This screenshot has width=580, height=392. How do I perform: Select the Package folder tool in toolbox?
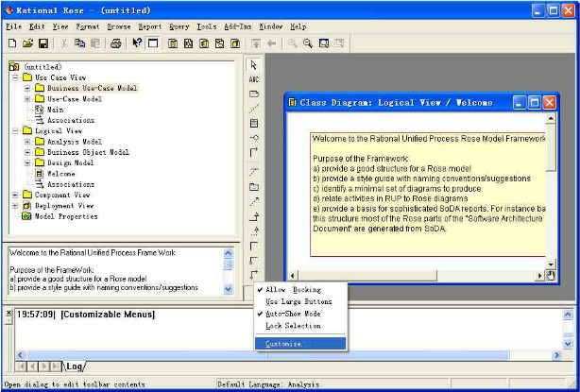pyautogui.click(x=254, y=187)
